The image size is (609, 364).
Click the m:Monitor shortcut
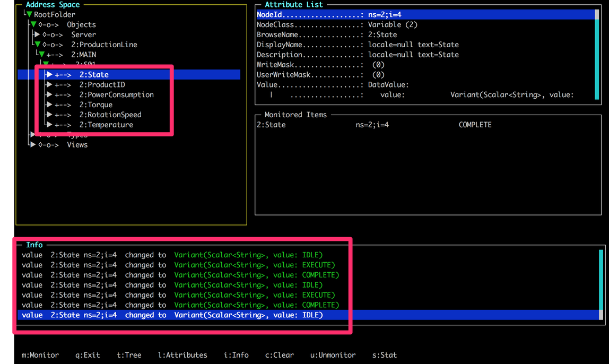(x=40, y=355)
